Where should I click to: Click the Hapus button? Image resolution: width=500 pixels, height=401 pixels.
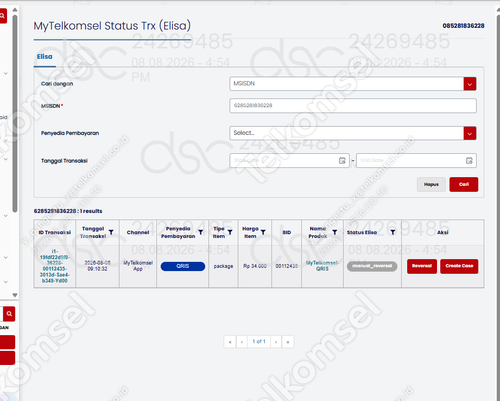[x=431, y=184]
